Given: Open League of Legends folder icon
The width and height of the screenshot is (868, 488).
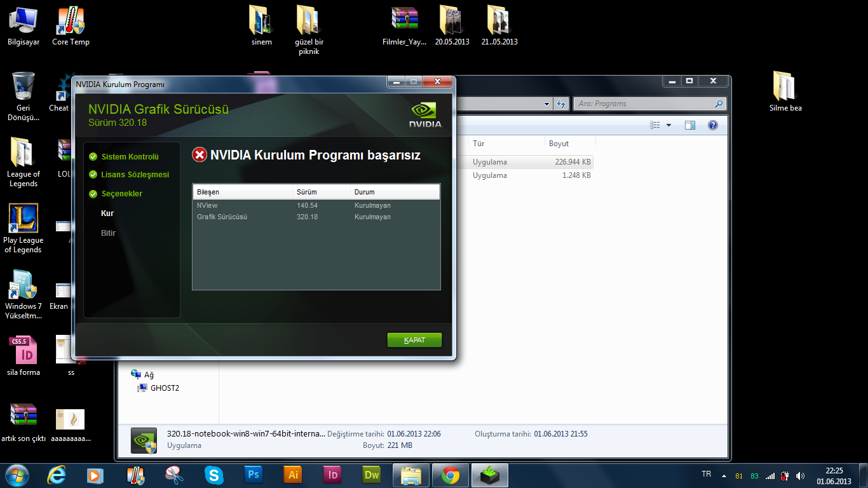Looking at the screenshot, I should pos(24,163).
